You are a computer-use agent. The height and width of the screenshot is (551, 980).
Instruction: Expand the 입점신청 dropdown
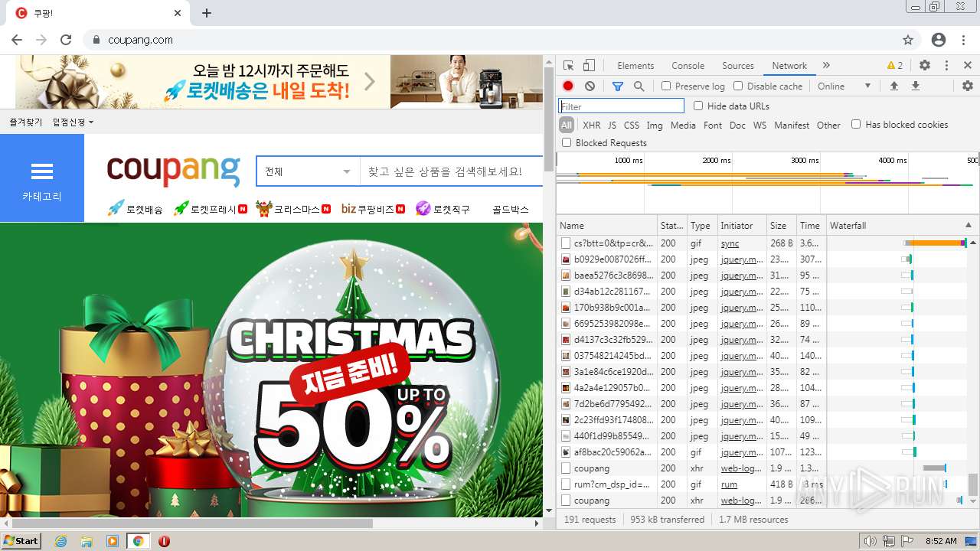point(73,122)
